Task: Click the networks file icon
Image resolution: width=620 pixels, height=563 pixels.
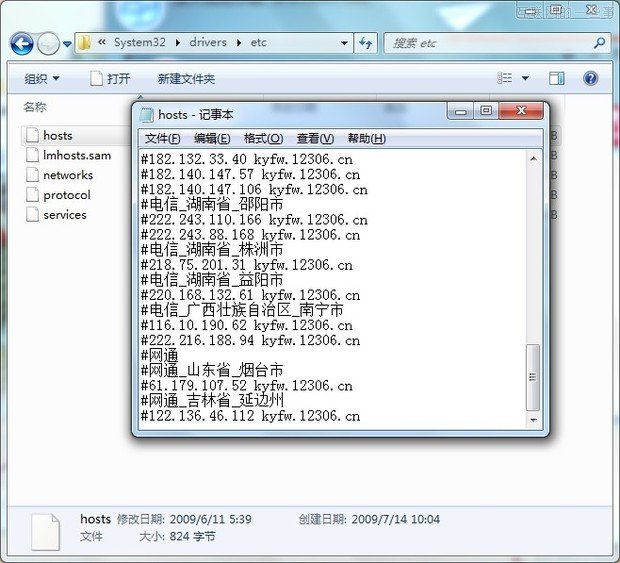Action: coord(32,175)
